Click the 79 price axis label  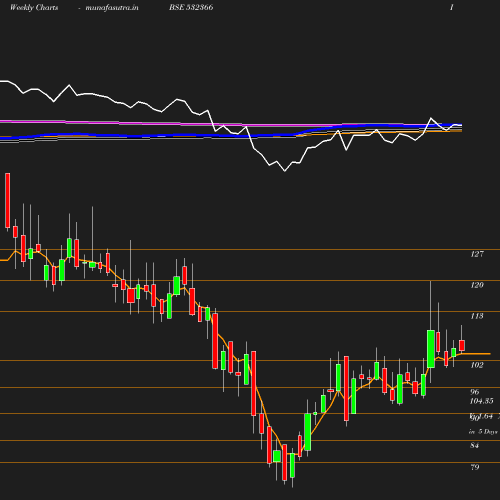(x=475, y=467)
